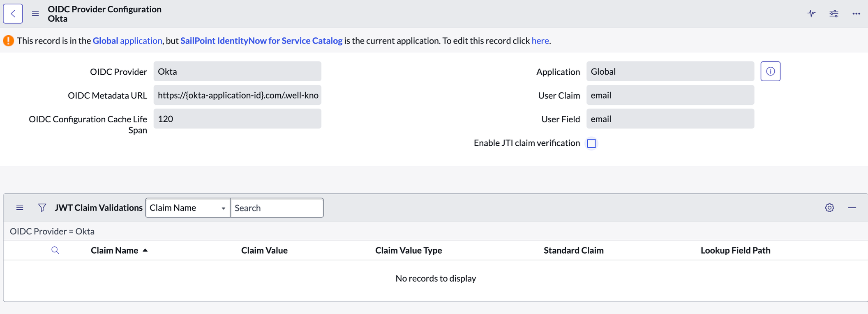The image size is (868, 314).
Task: Click the 'No records to display' text
Action: tap(436, 278)
